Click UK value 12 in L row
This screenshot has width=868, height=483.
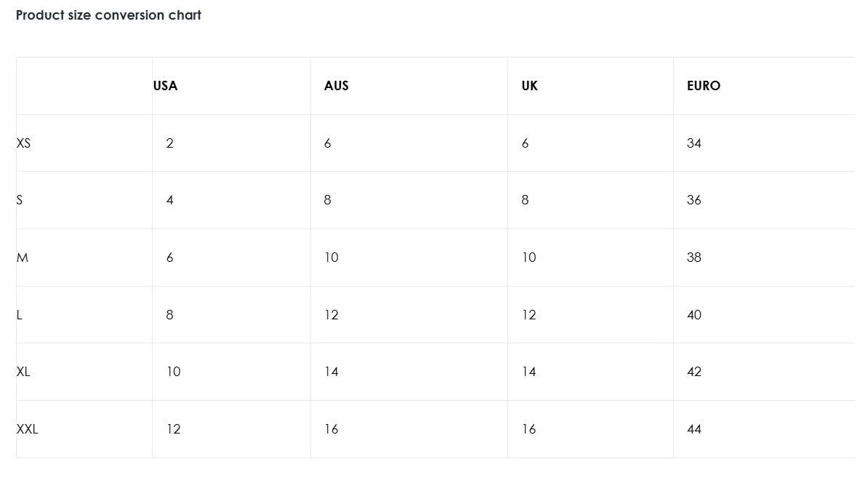coord(529,315)
